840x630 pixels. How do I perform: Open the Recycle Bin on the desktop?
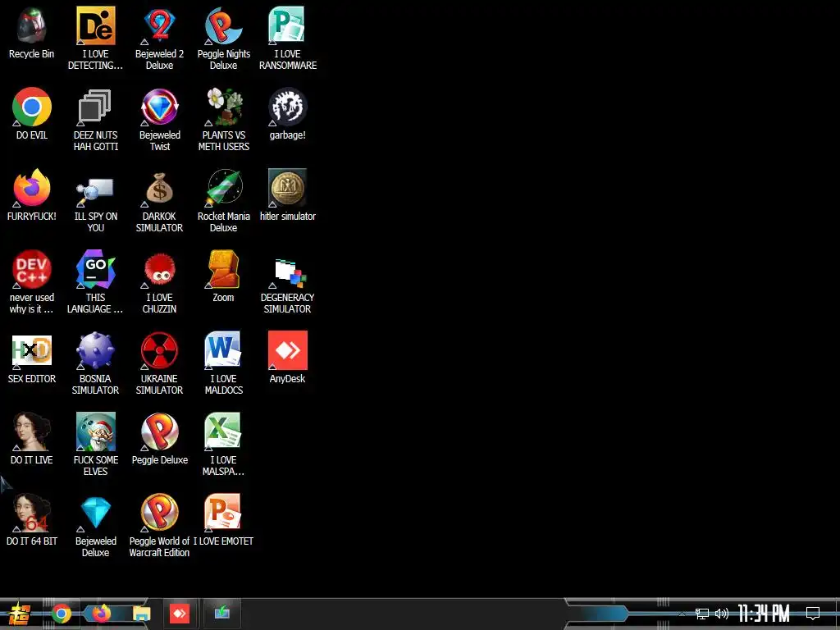click(x=32, y=34)
